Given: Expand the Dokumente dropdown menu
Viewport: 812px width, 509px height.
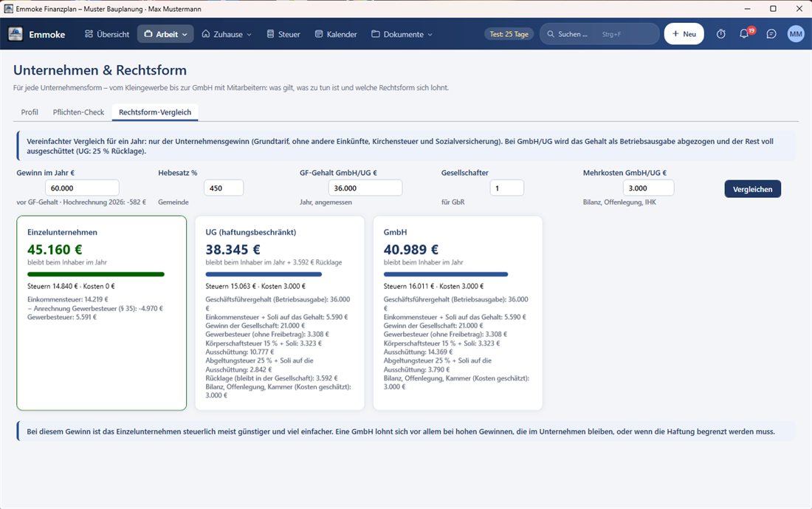Looking at the screenshot, I should tap(402, 34).
